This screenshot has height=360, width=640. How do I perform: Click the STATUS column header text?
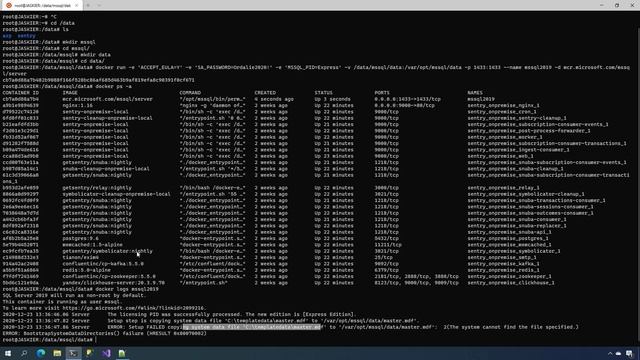pyautogui.click(x=323, y=93)
